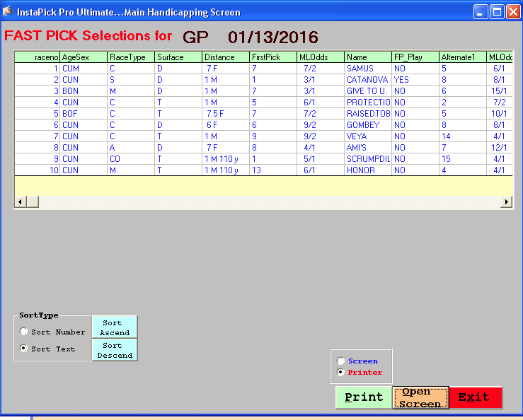The image size is (523, 420).
Task: Select the AMI'S name cell
Action: point(368,148)
